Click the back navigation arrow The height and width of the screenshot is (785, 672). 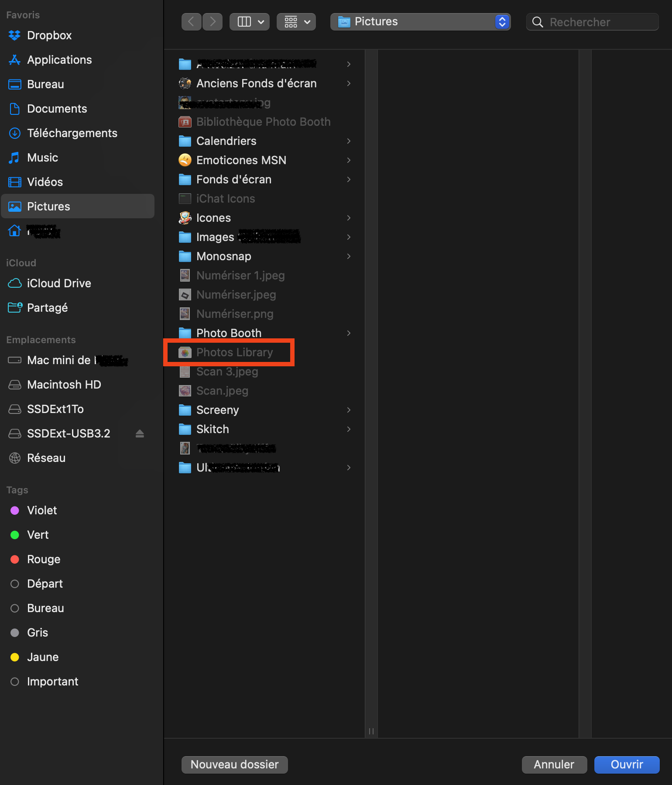click(191, 21)
